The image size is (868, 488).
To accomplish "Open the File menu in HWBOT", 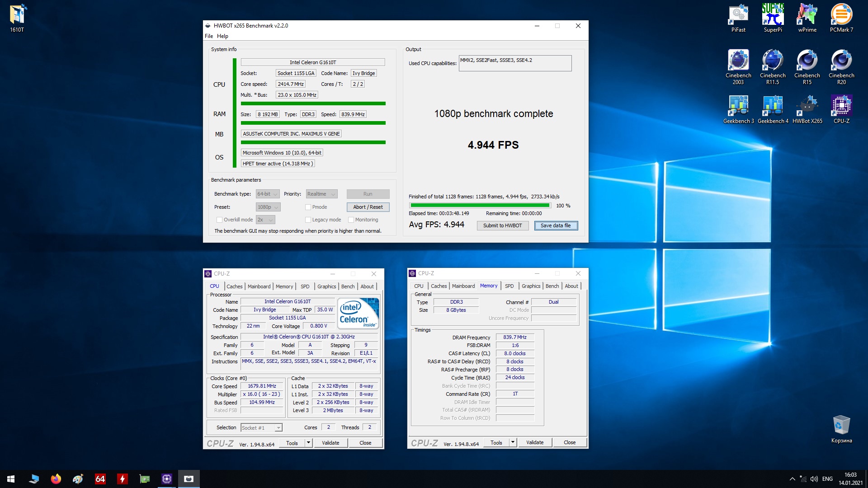I will (x=209, y=36).
